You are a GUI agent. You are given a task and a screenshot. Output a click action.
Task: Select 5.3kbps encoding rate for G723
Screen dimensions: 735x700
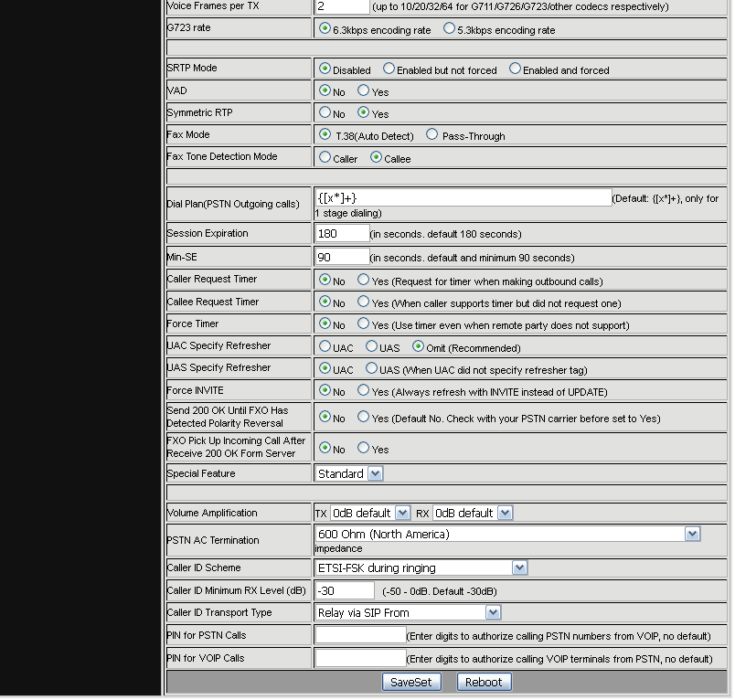449,29
